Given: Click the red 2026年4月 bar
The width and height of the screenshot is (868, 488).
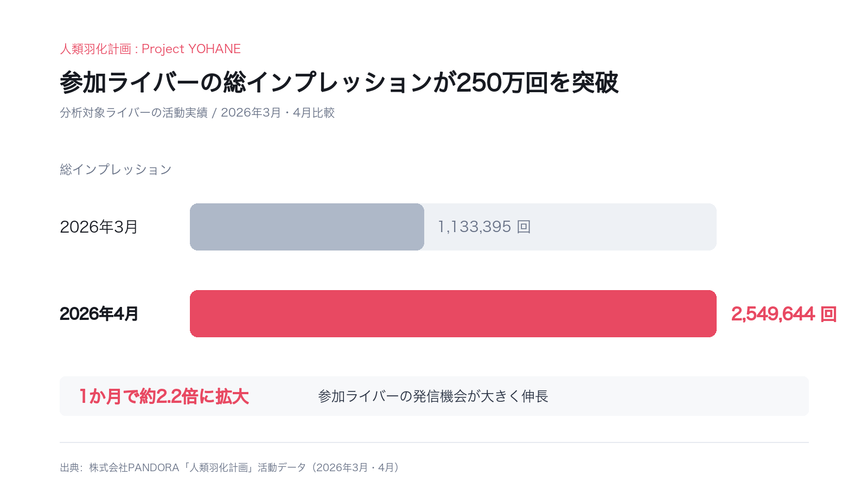Looking at the screenshot, I should pyautogui.click(x=453, y=313).
